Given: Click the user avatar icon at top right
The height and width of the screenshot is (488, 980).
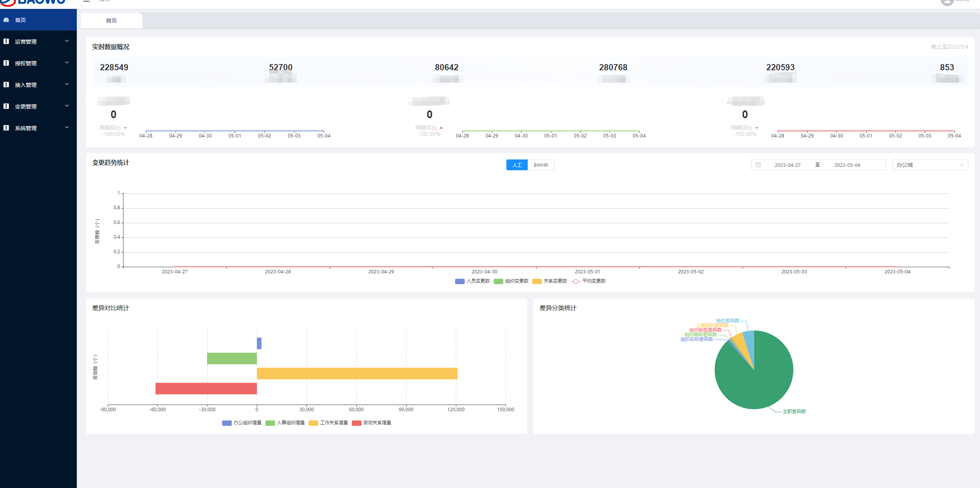Looking at the screenshot, I should [x=947, y=2].
